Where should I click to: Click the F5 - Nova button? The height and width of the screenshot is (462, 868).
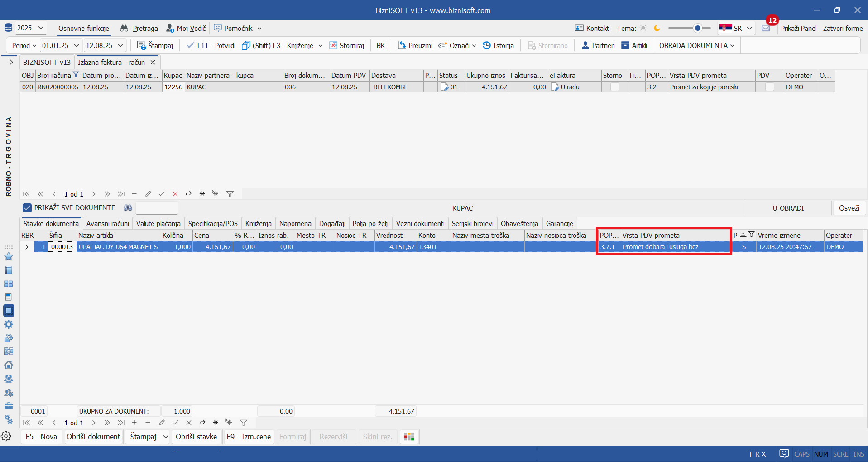pyautogui.click(x=41, y=437)
